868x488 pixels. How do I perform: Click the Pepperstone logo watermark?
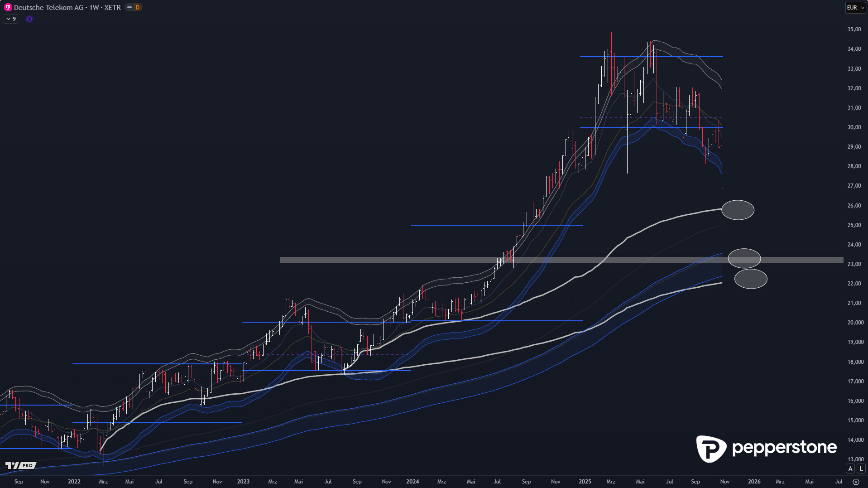click(766, 448)
